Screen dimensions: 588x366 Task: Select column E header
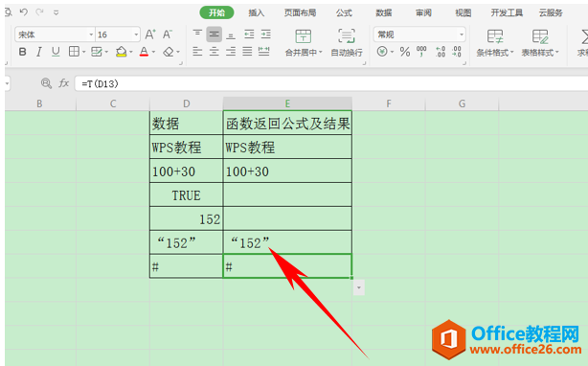point(287,103)
